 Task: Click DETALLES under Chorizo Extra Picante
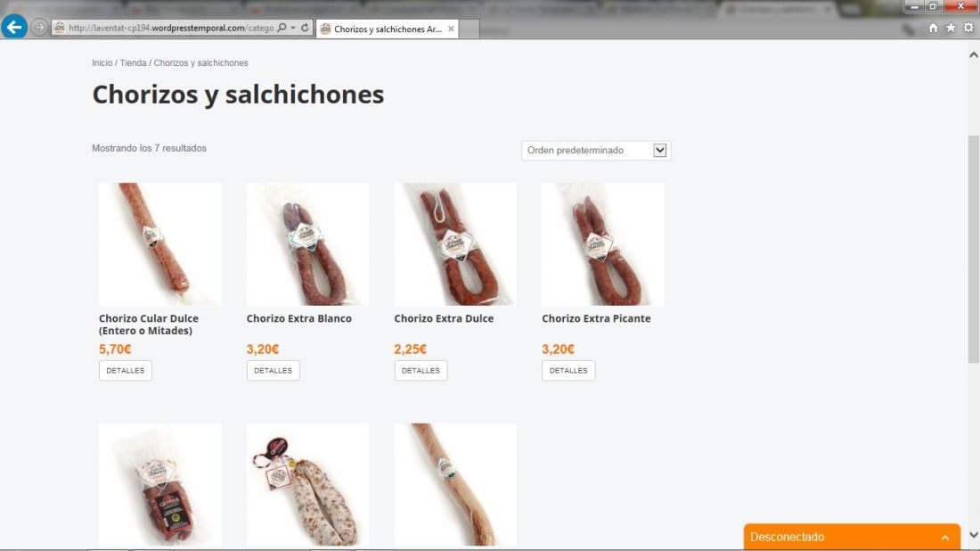coord(568,370)
